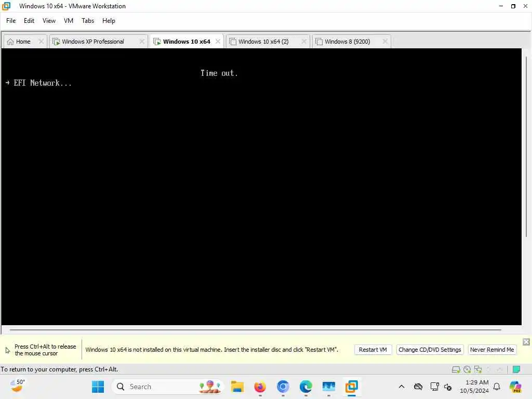Click the network display tray icon
This screenshot has height=399, width=532.
coord(434,387)
